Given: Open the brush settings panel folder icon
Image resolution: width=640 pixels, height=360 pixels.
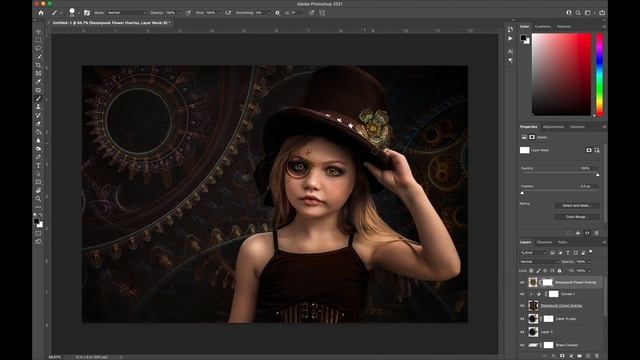Looking at the screenshot, I should click(87, 13).
